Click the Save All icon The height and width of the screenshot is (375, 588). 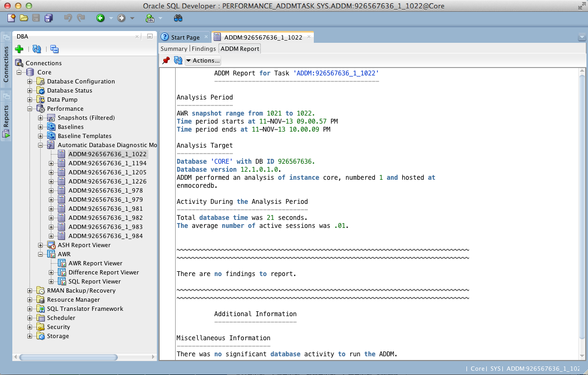(49, 18)
